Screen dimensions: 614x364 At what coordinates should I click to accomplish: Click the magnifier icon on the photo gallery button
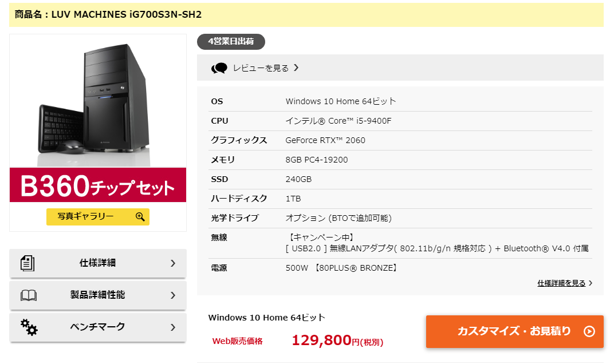click(140, 216)
